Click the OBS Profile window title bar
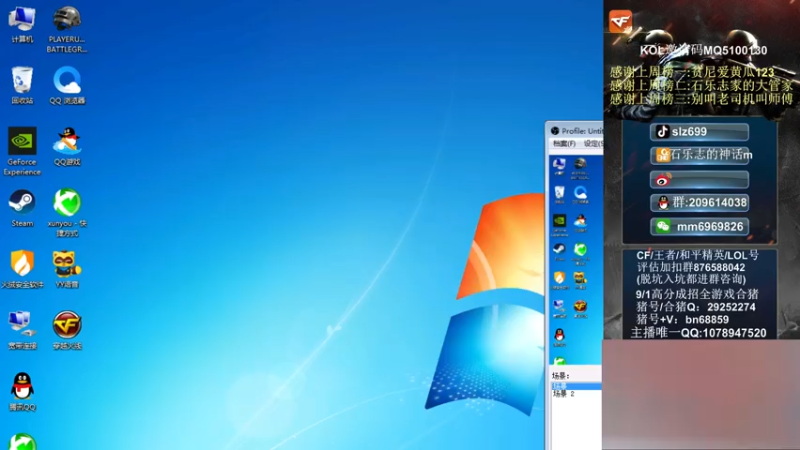Image resolution: width=800 pixels, height=450 pixels. [x=574, y=131]
